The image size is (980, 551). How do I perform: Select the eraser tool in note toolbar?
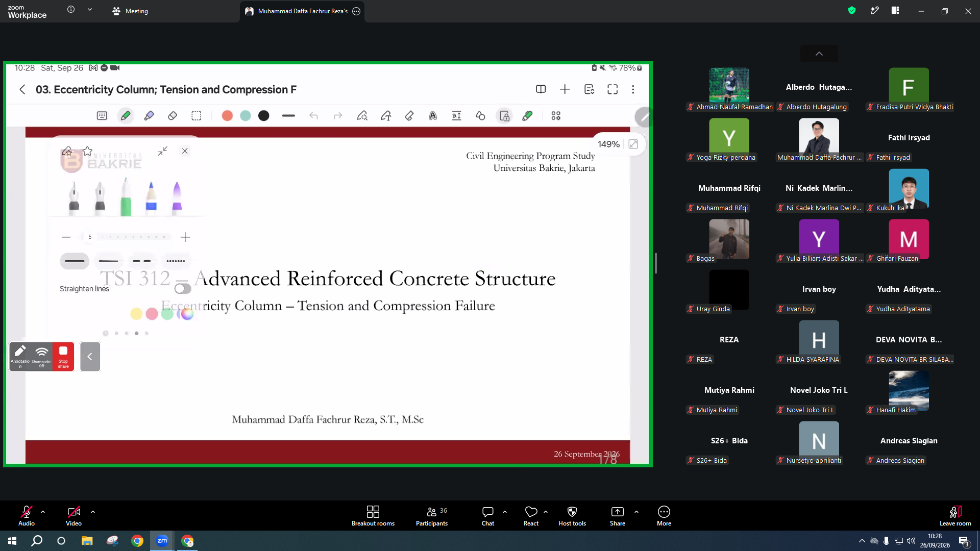(173, 116)
